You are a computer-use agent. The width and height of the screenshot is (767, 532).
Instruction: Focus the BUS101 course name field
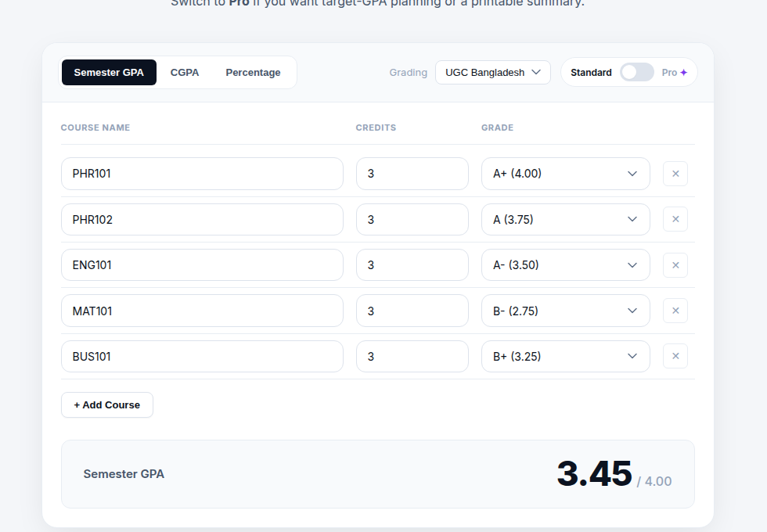(x=202, y=357)
